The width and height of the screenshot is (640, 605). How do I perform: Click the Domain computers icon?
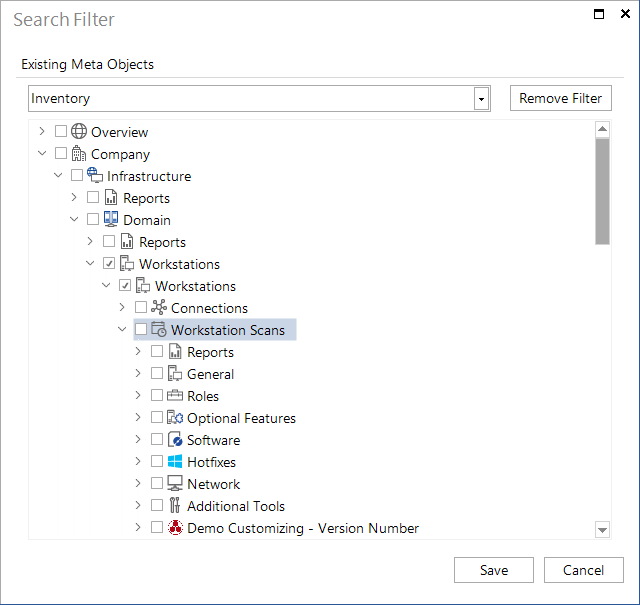[111, 219]
